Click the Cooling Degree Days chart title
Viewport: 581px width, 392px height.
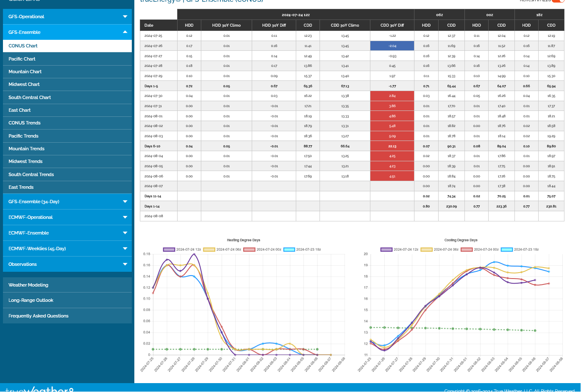pos(461,240)
